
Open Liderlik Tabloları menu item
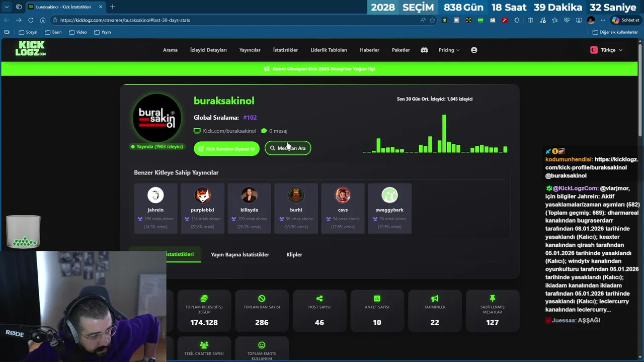[x=329, y=50]
